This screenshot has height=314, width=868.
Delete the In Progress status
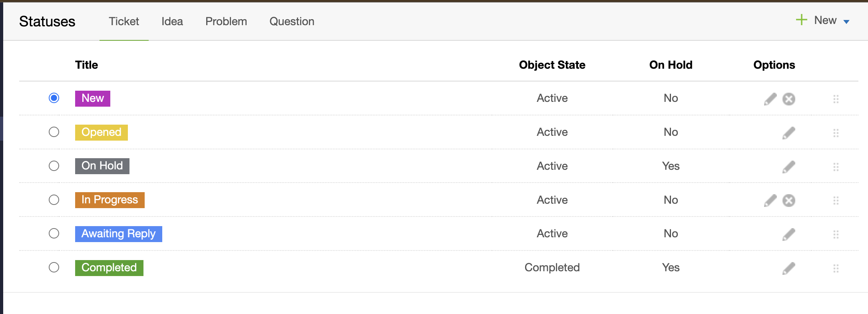[x=788, y=200]
